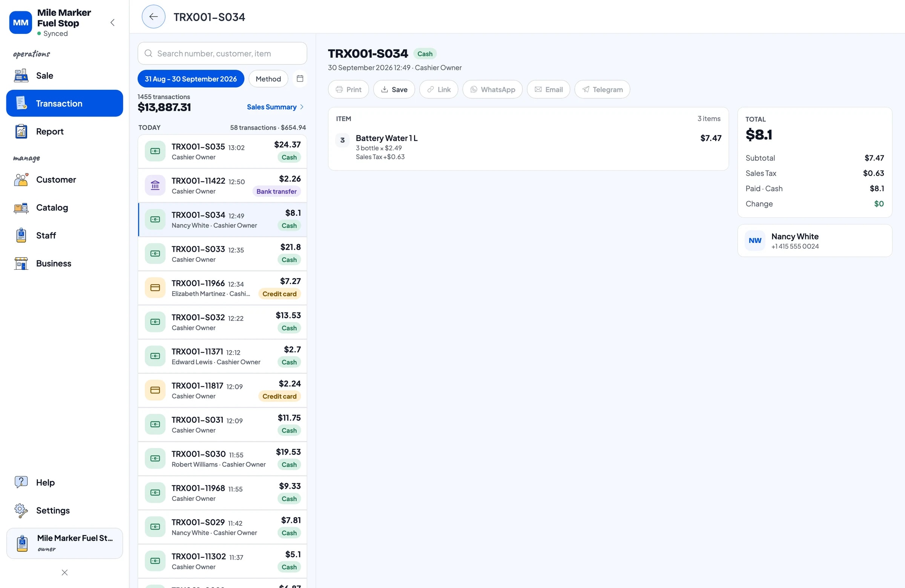Image resolution: width=905 pixels, height=588 pixels.
Task: Click the Transaction receipt icon in the sidebar
Action: coord(21,103)
